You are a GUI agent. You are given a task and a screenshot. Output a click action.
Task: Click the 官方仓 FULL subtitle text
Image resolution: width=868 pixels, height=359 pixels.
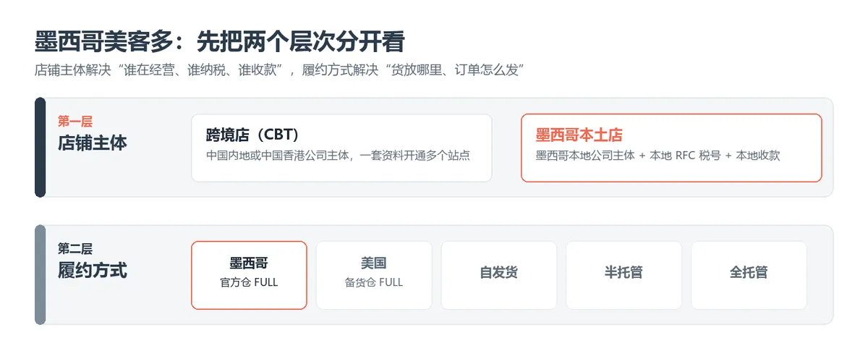[x=249, y=282]
